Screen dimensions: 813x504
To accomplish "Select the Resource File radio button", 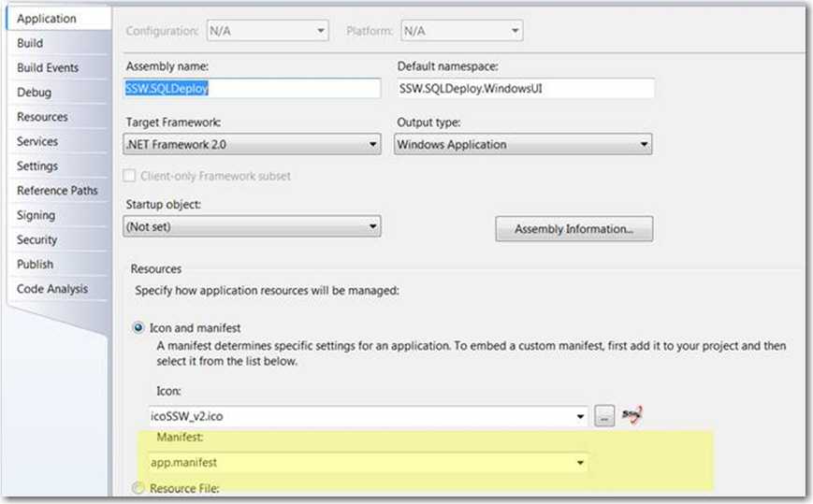I will point(140,488).
